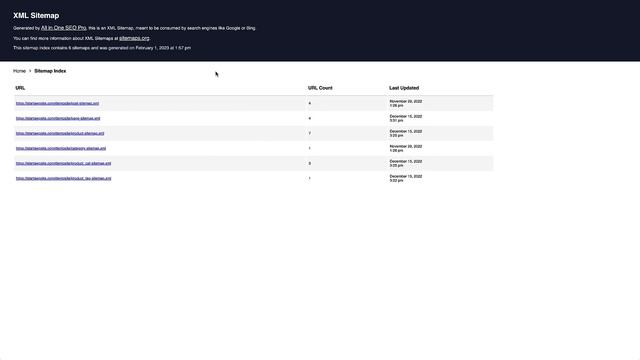Click the last updated date in page-sitemap row
Viewport: 640px width, 360px height.
[406, 118]
